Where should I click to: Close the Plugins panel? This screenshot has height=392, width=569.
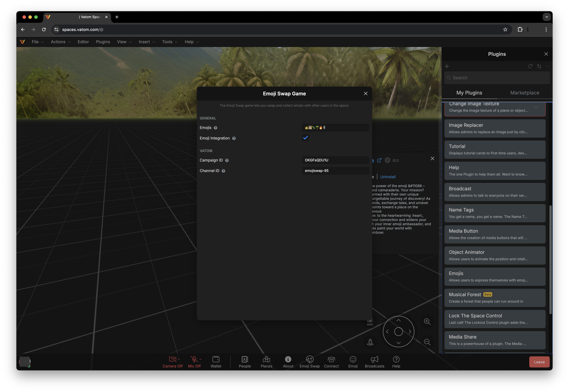pos(546,54)
